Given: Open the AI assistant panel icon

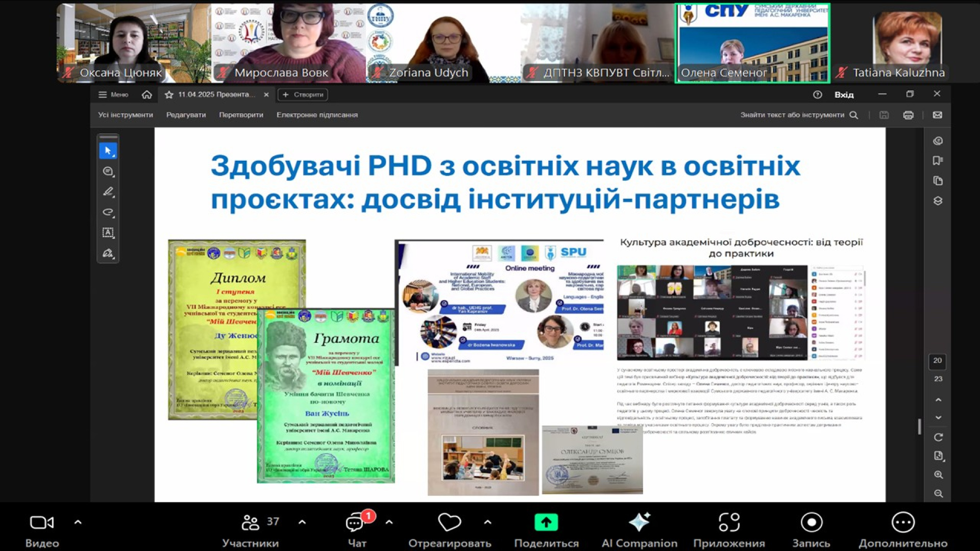Looking at the screenshot, I should coord(938,141).
